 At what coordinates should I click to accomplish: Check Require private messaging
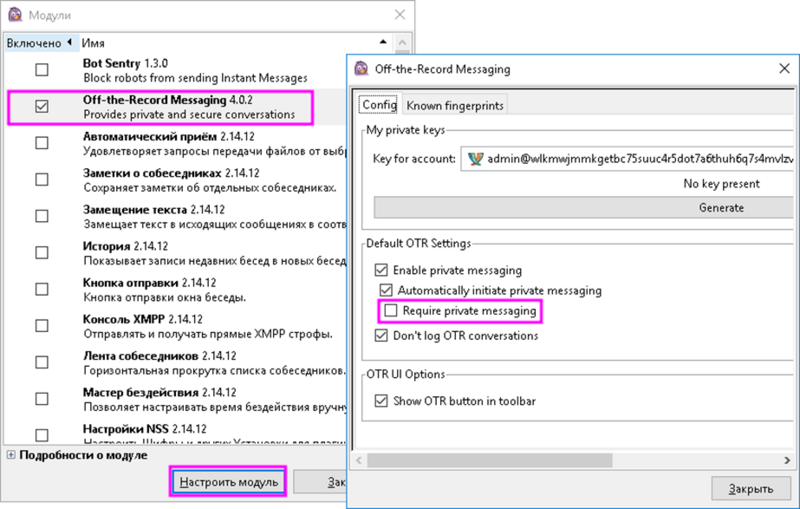(391, 311)
